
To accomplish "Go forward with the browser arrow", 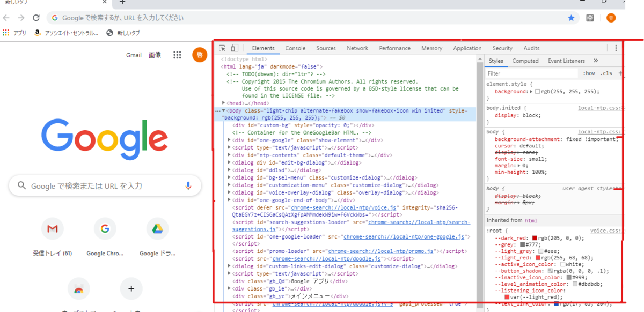I will click(x=21, y=18).
